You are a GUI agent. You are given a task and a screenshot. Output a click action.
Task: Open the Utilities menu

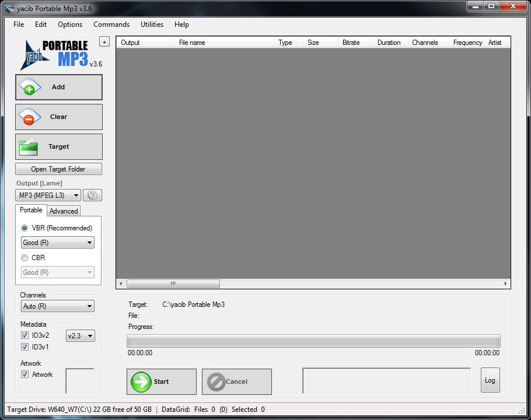pyautogui.click(x=152, y=24)
